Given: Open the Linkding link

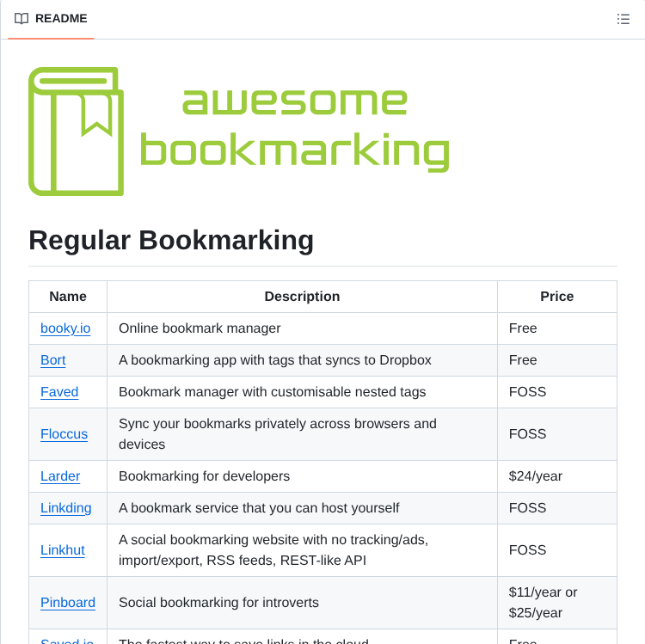Looking at the screenshot, I should point(66,508).
